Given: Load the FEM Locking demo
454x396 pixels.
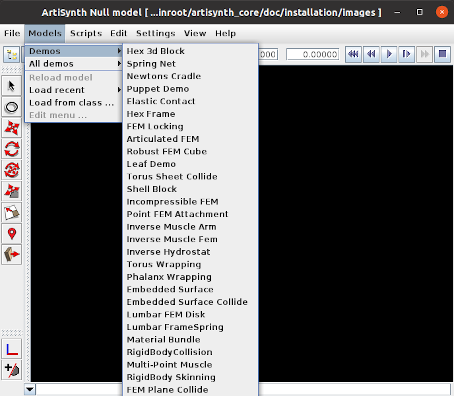Looking at the screenshot, I should coord(191,126).
